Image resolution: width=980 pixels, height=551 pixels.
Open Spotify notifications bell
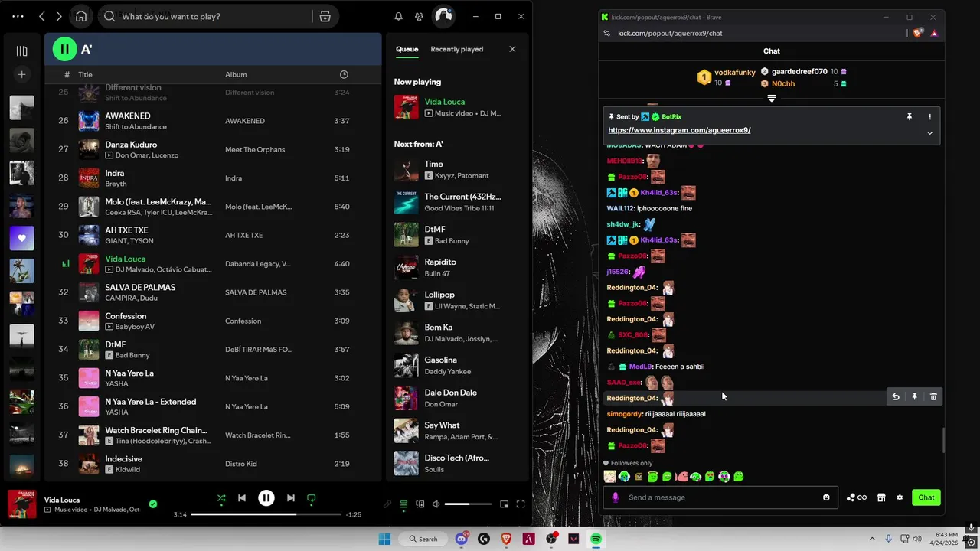[398, 16]
